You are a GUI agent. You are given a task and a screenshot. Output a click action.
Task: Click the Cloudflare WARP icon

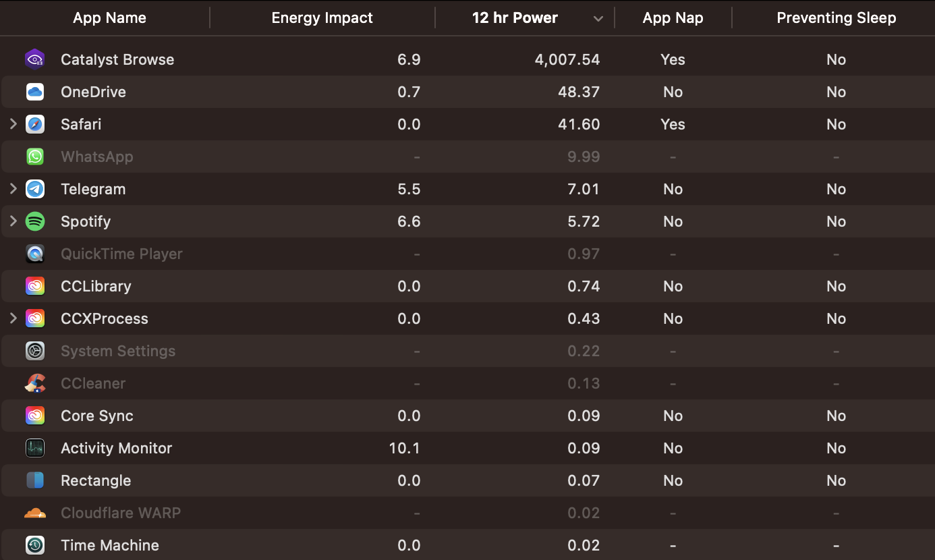tap(35, 513)
